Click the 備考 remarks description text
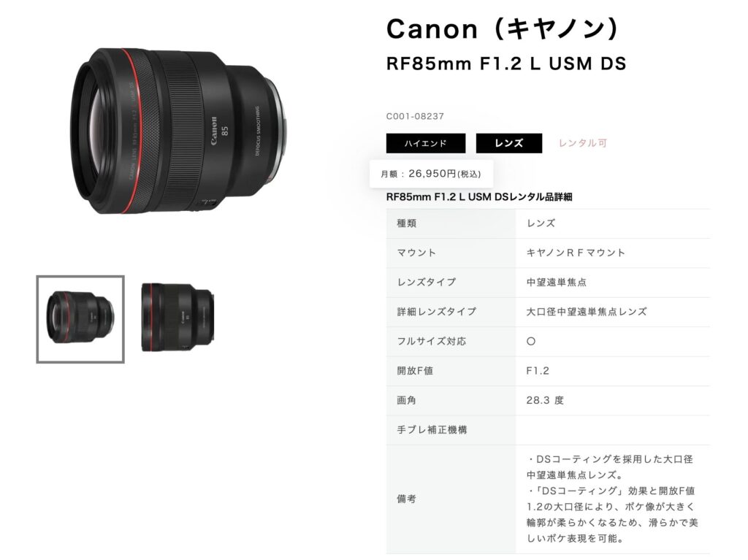This screenshot has width=748, height=560. [612, 499]
